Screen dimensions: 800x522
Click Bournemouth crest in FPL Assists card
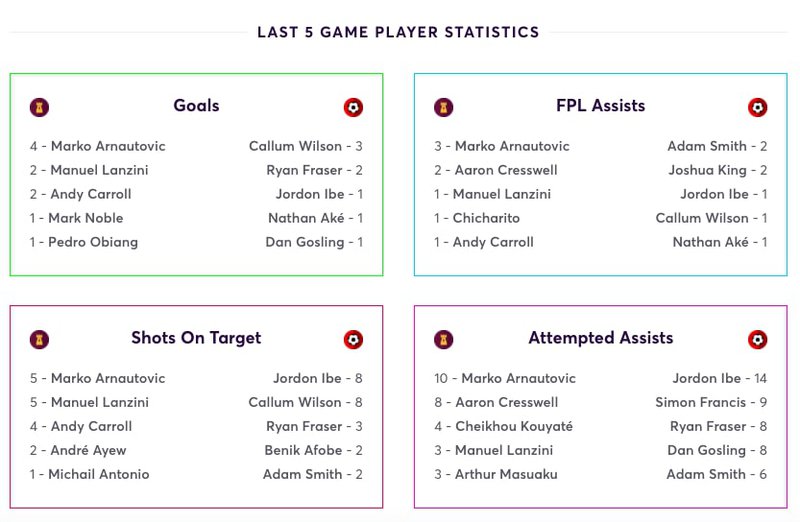click(x=758, y=107)
